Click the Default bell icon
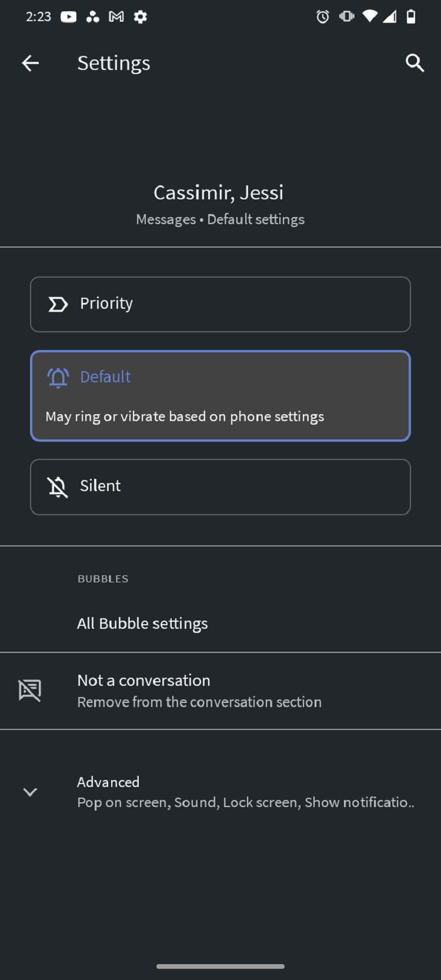Image resolution: width=441 pixels, height=980 pixels. click(x=58, y=378)
